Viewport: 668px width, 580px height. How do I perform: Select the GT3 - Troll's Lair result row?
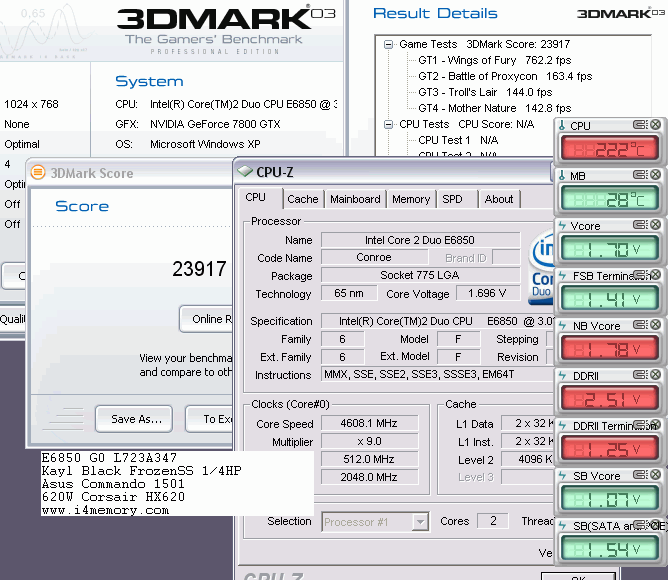click(485, 92)
